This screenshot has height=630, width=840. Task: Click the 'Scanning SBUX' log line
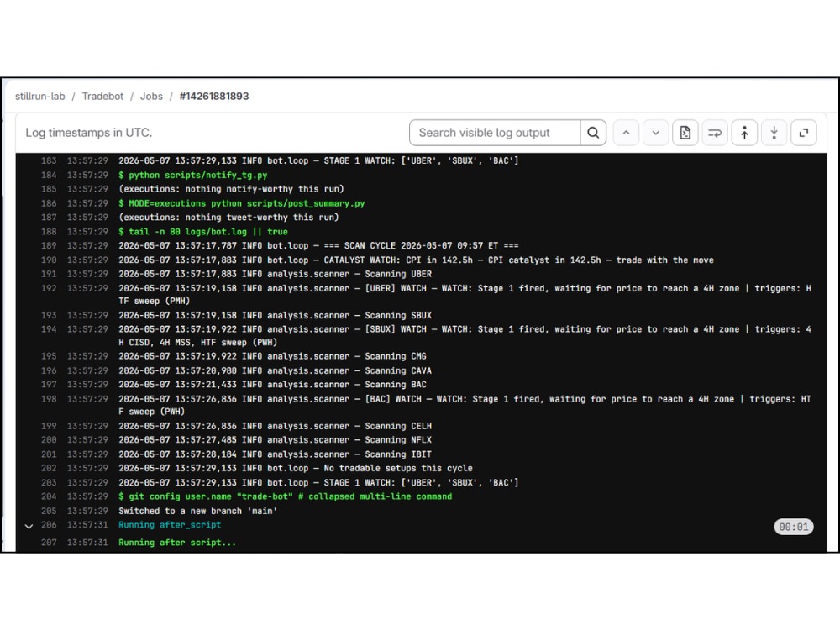tap(275, 316)
